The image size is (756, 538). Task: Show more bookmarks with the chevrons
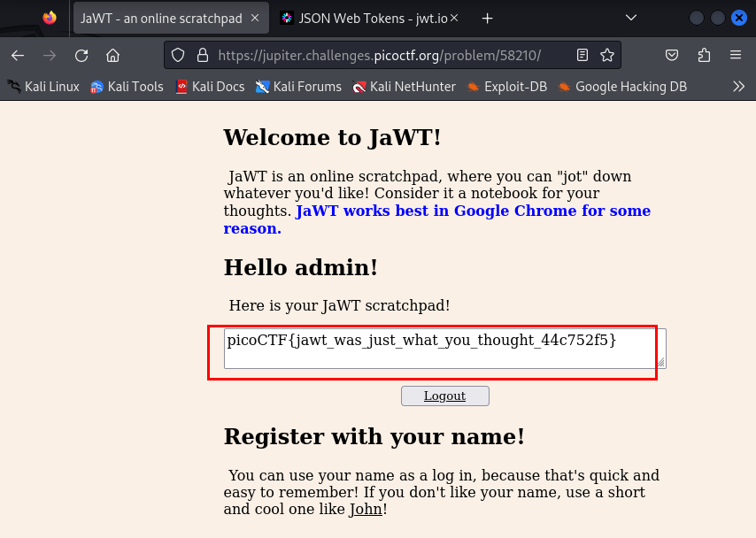(x=738, y=87)
